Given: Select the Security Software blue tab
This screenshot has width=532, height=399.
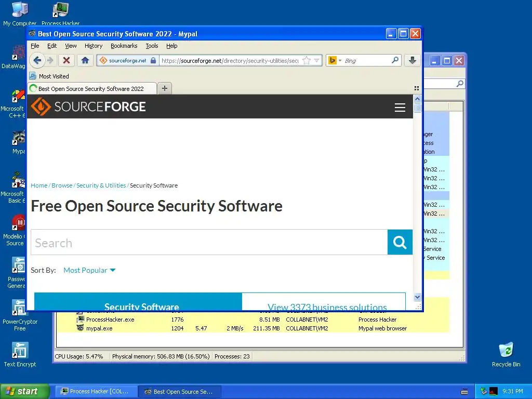Looking at the screenshot, I should [138, 302].
